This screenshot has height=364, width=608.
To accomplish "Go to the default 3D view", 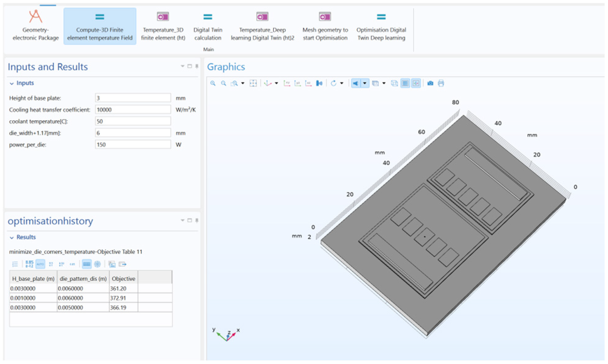I will (268, 83).
